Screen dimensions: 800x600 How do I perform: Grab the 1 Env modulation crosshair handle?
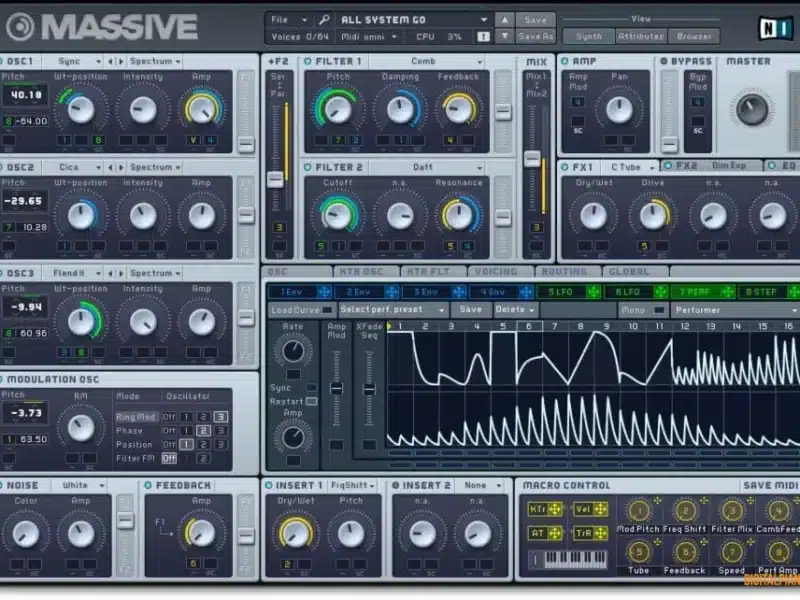click(x=323, y=292)
